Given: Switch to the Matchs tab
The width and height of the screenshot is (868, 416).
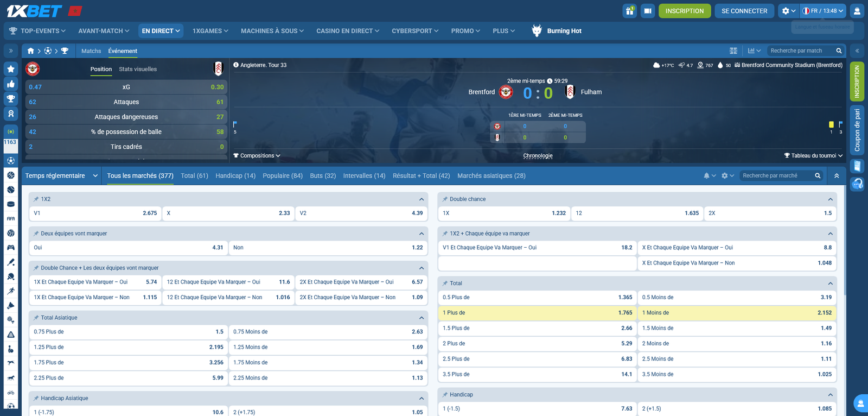Looking at the screenshot, I should (91, 51).
